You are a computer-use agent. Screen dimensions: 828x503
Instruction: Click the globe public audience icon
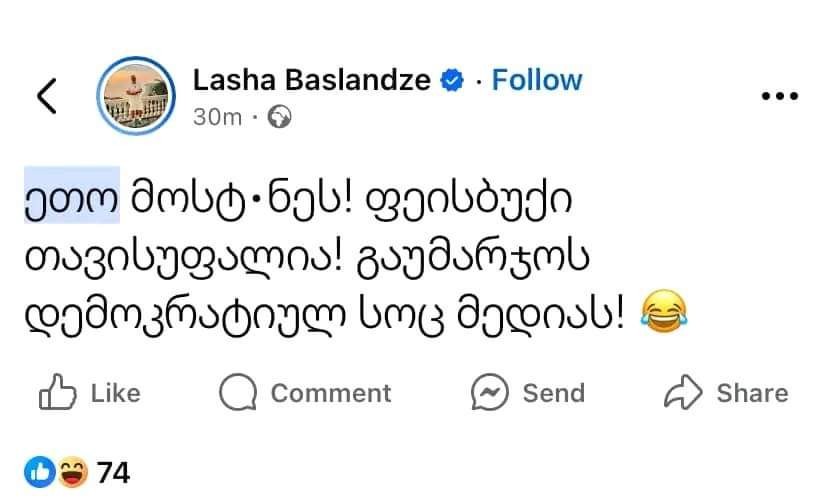coord(280,117)
